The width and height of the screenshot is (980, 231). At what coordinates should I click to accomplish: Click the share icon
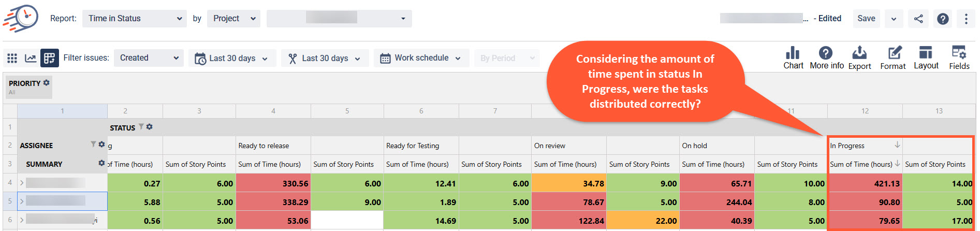tap(918, 19)
